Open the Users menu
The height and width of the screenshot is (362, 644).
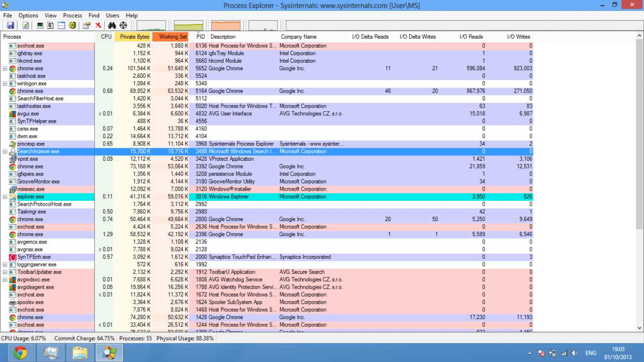[x=112, y=15]
